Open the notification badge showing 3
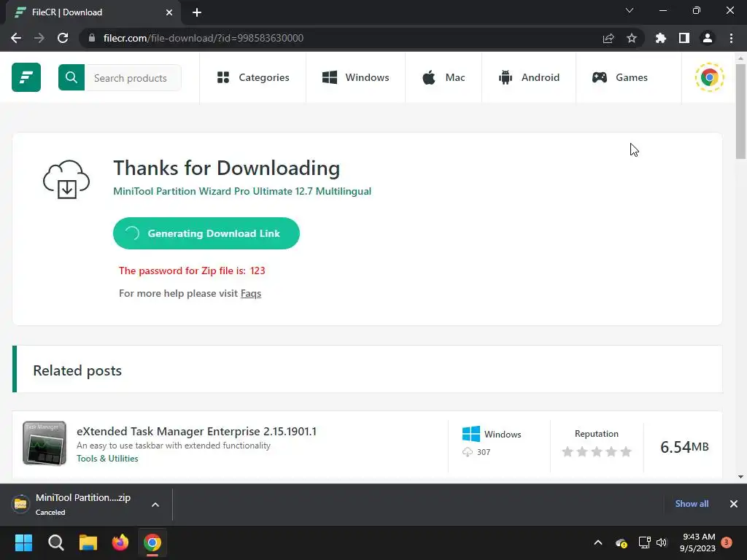This screenshot has height=560, width=747. tap(727, 542)
